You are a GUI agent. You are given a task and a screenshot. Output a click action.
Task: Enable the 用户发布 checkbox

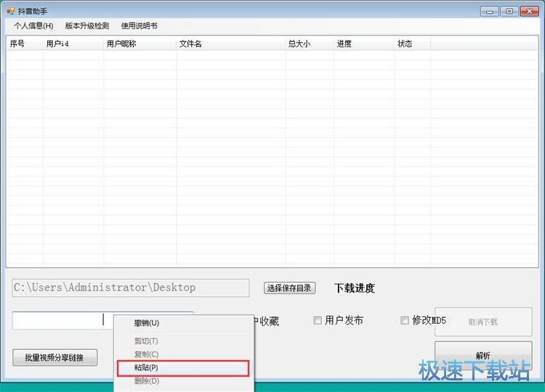click(318, 320)
